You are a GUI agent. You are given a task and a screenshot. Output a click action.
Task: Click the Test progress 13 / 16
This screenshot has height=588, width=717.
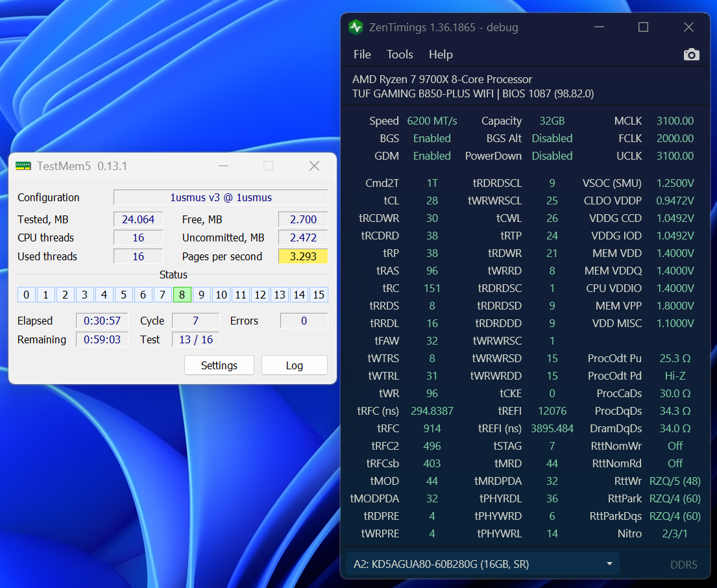coord(196,339)
